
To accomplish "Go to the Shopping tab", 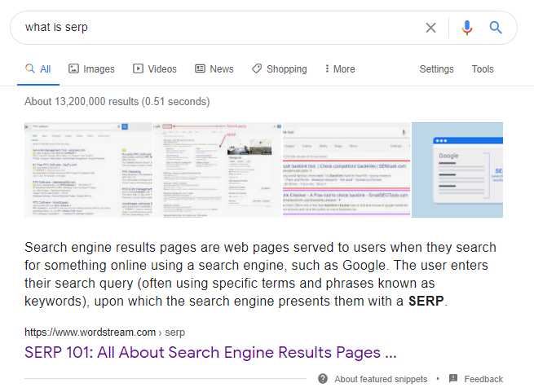I will pos(279,69).
